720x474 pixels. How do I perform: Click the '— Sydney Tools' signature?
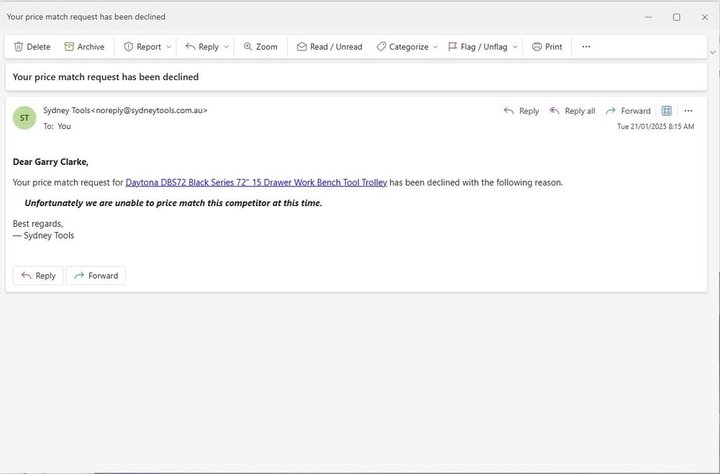[x=43, y=236]
